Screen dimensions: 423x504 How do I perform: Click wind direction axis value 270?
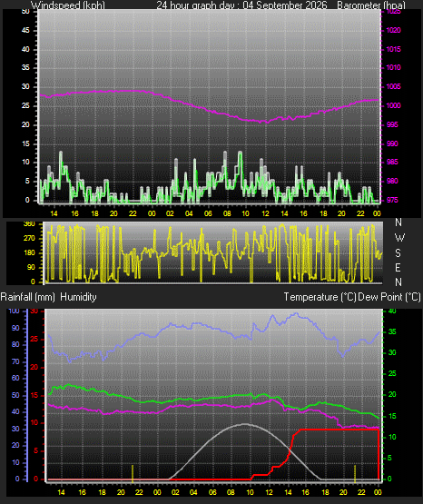click(x=29, y=239)
